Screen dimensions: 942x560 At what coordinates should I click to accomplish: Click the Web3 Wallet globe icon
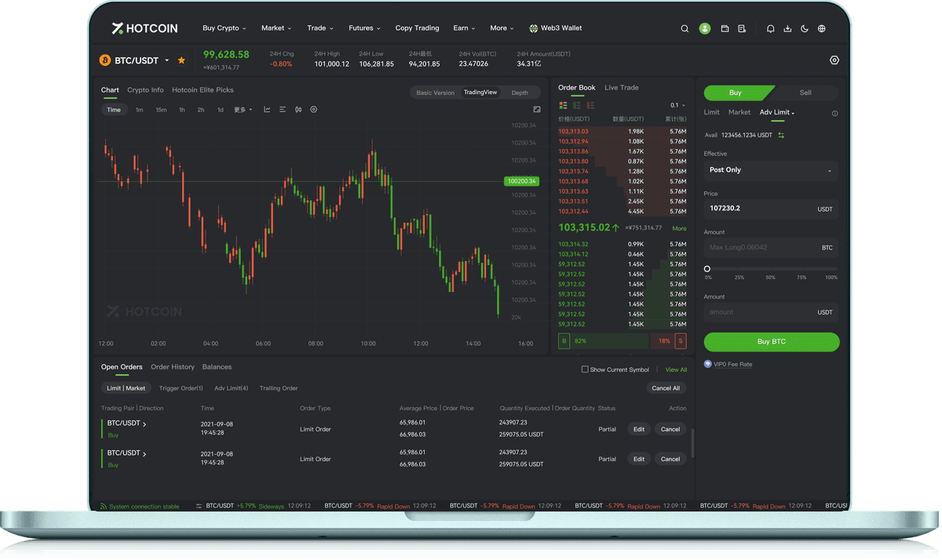tap(534, 28)
